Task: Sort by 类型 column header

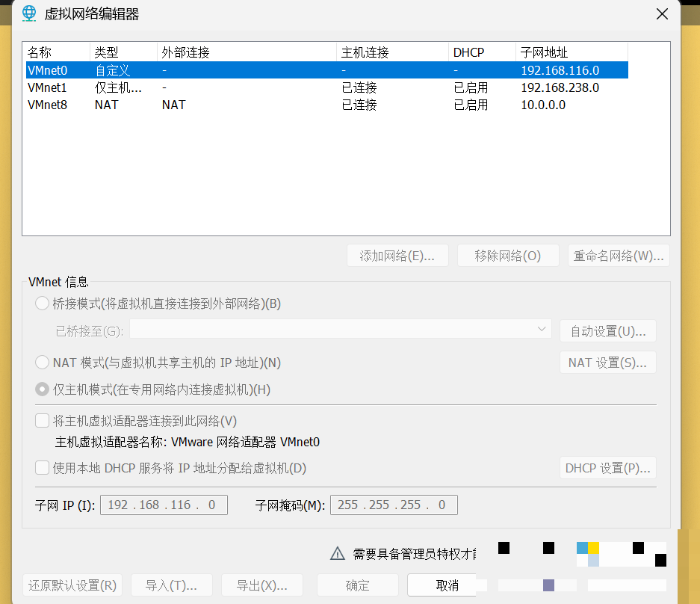Action: [x=124, y=52]
